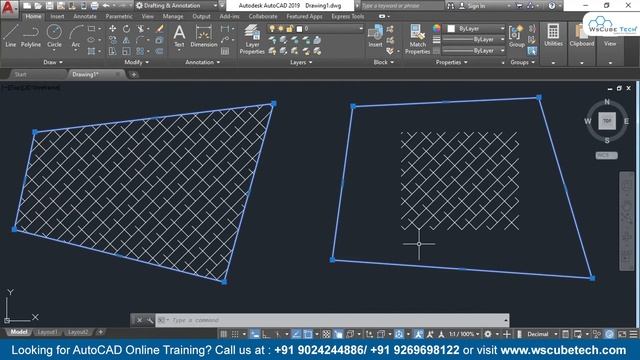
Task: Toggle selection cycling in status bar
Action: click(338, 334)
